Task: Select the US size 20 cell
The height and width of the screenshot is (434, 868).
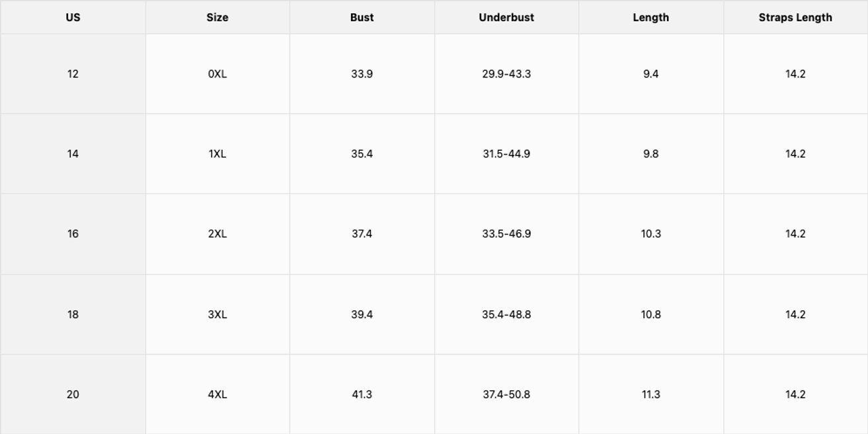Action: tap(73, 395)
